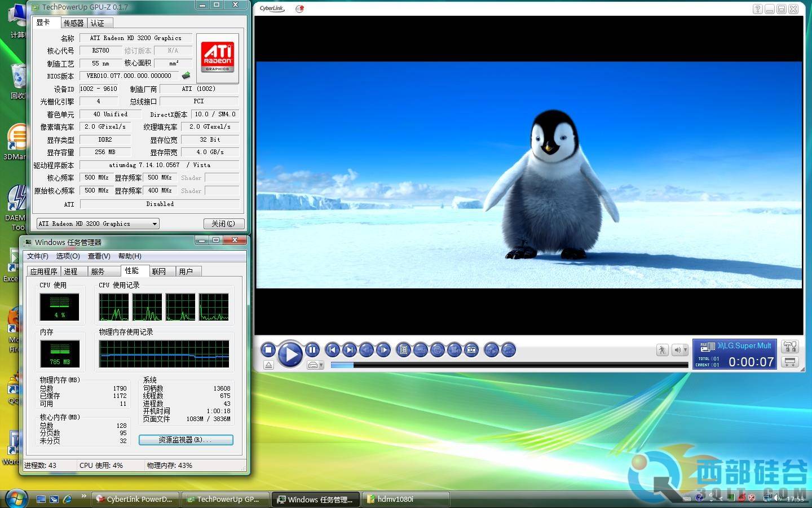Open the PowerDVD menu list icon
Image resolution: width=812 pixels, height=508 pixels.
tap(403, 350)
